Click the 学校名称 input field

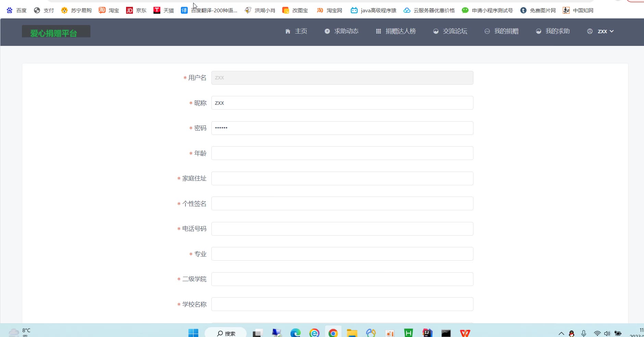(342, 304)
